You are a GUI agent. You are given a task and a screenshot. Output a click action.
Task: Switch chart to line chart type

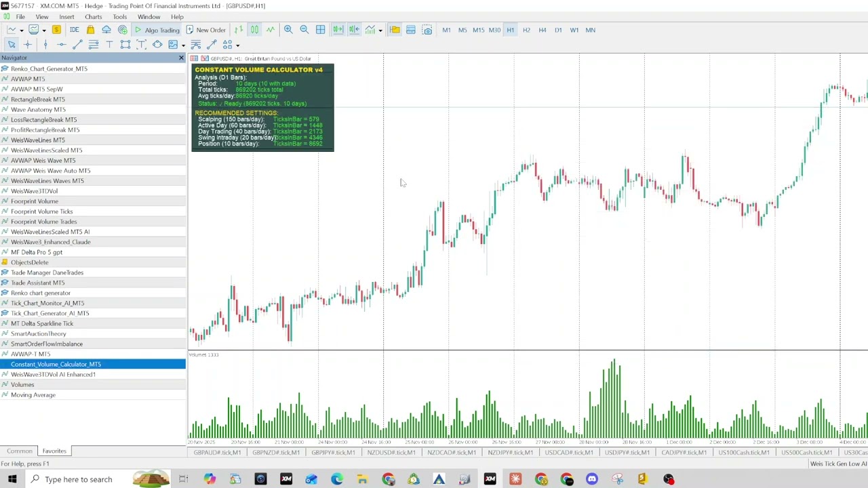271,30
